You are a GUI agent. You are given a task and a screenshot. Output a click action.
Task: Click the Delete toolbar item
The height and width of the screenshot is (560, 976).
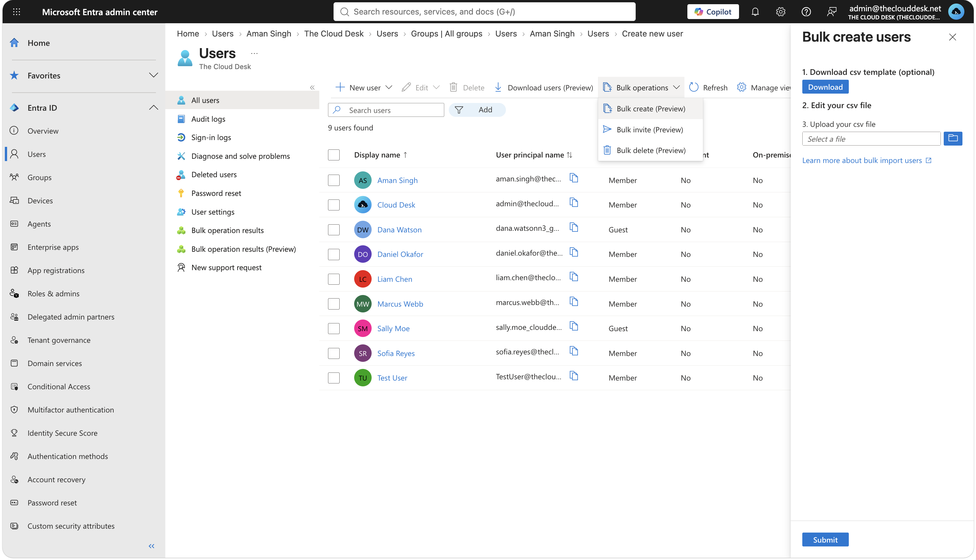(467, 87)
